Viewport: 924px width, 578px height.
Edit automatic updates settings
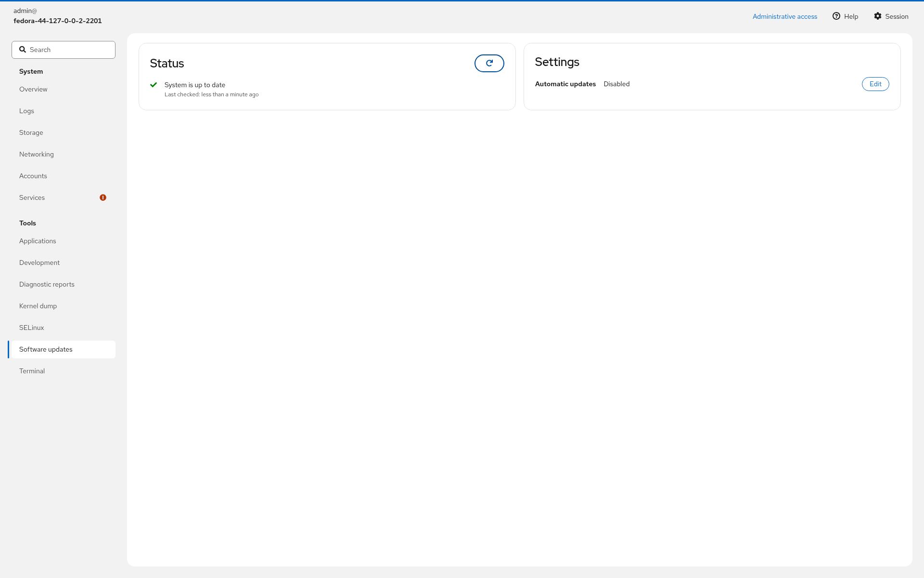[875, 84]
